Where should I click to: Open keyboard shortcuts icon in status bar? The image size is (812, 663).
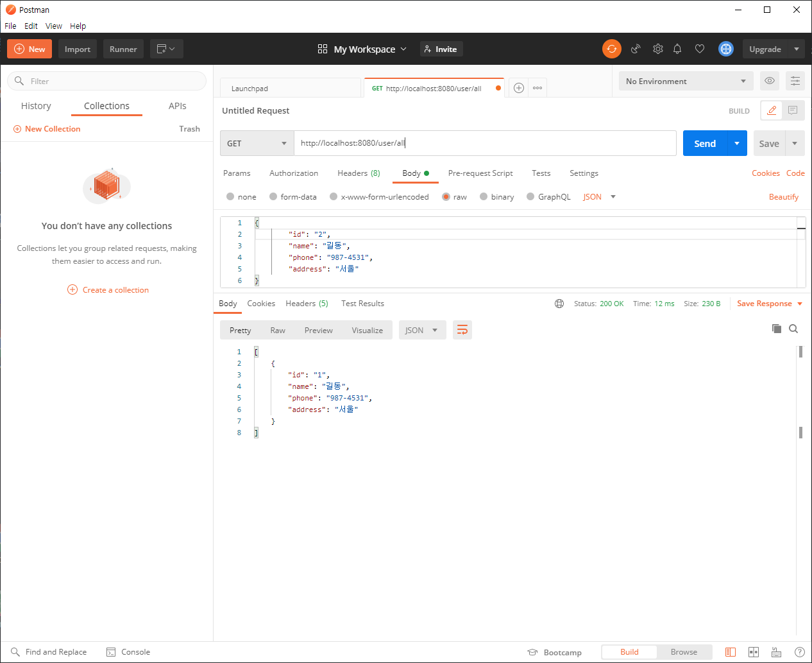(x=776, y=652)
